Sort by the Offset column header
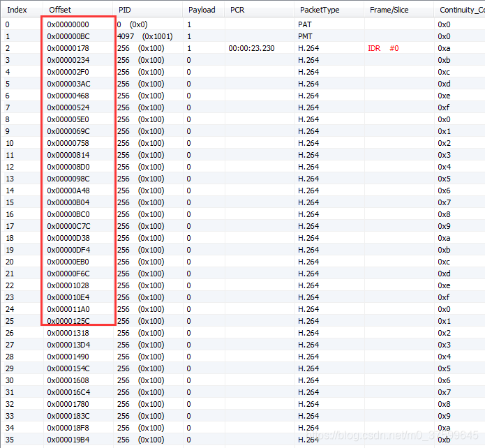 pos(60,10)
